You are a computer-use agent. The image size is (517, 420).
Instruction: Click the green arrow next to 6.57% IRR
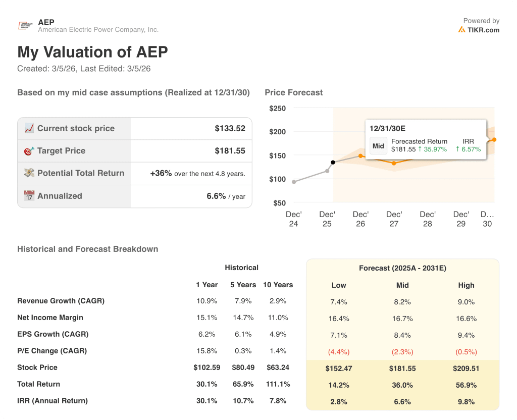[x=457, y=149]
